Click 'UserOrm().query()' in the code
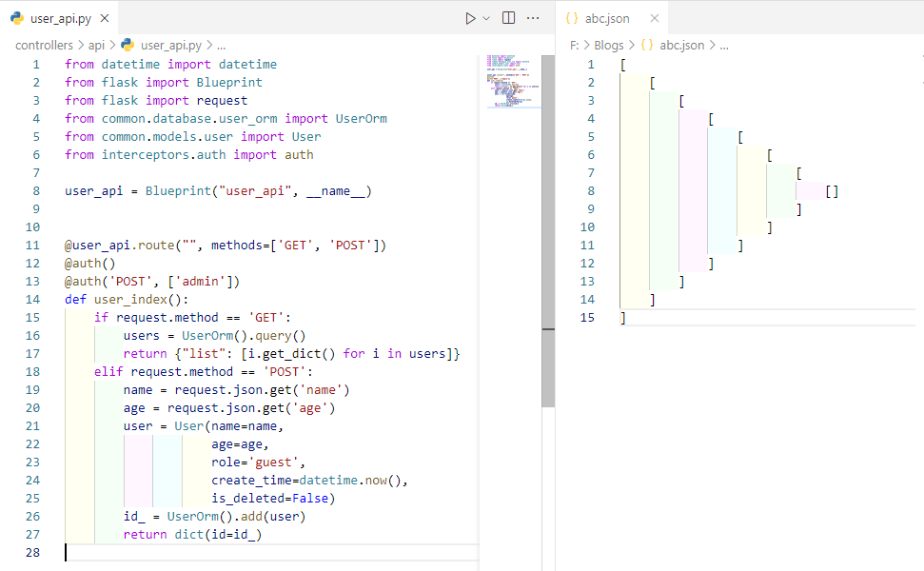 point(244,335)
